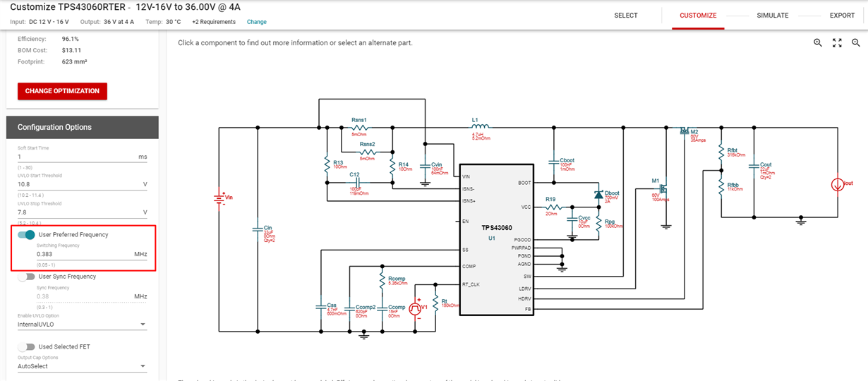Select the Iout load current source

tap(838, 184)
